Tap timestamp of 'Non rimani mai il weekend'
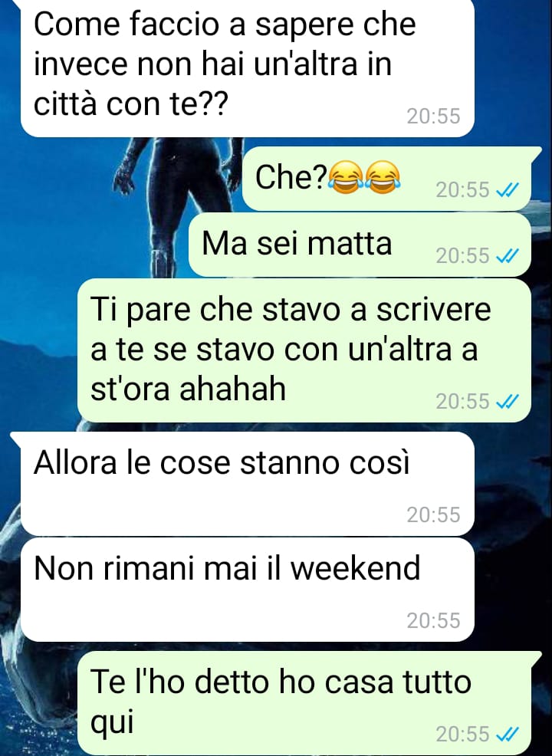Screen dimensions: 552x756 (x=433, y=620)
